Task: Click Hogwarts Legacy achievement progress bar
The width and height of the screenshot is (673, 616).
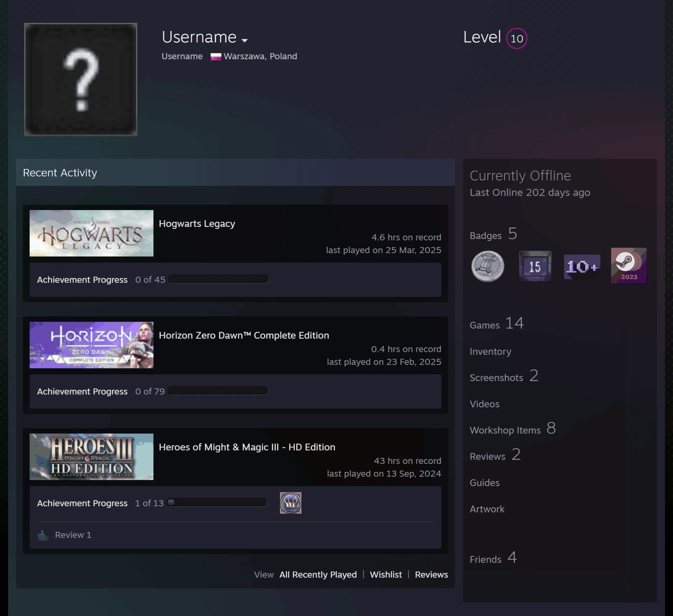Action: pos(218,279)
